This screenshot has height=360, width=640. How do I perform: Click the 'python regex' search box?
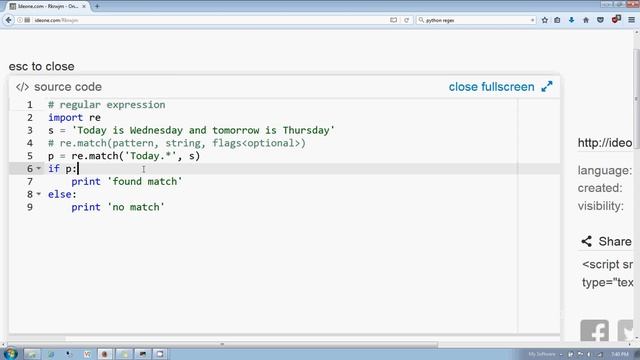[x=477, y=20]
